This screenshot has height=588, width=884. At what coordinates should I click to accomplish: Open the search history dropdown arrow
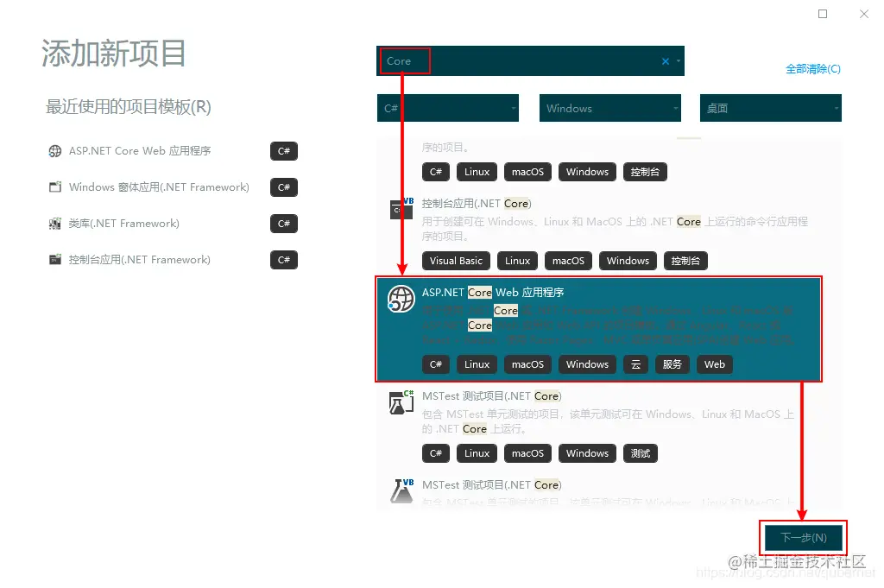[x=679, y=61]
